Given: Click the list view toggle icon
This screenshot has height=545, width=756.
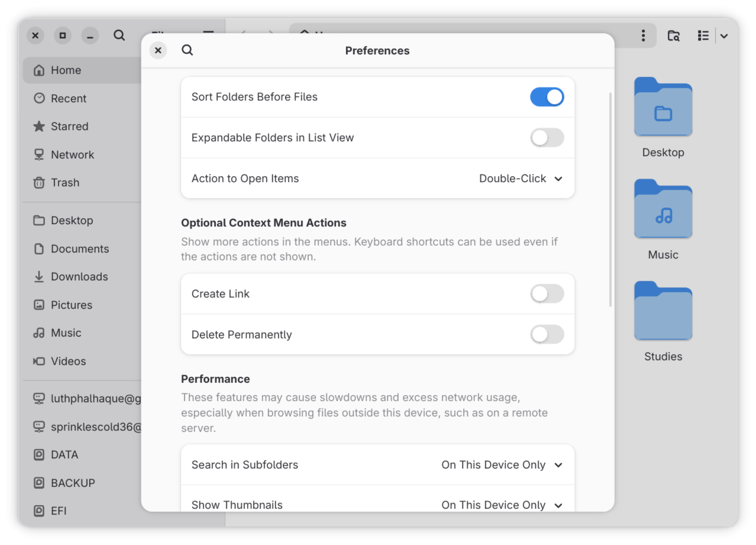Looking at the screenshot, I should coord(703,36).
